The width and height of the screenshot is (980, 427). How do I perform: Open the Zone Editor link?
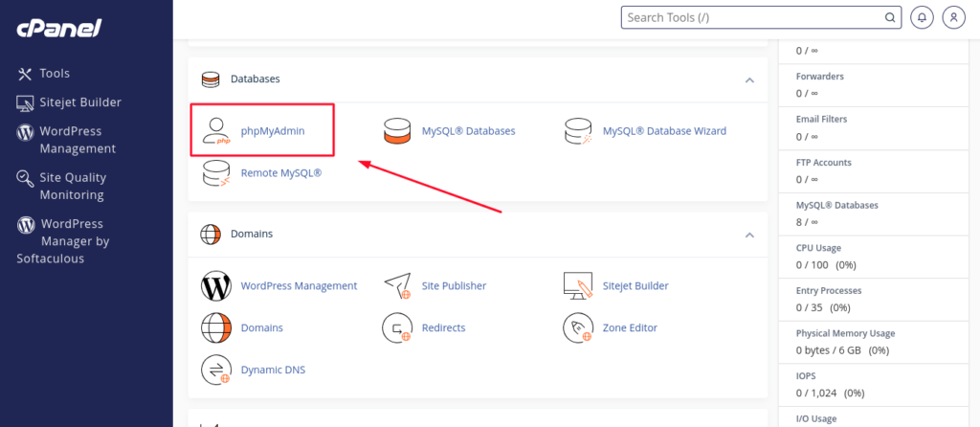click(630, 327)
